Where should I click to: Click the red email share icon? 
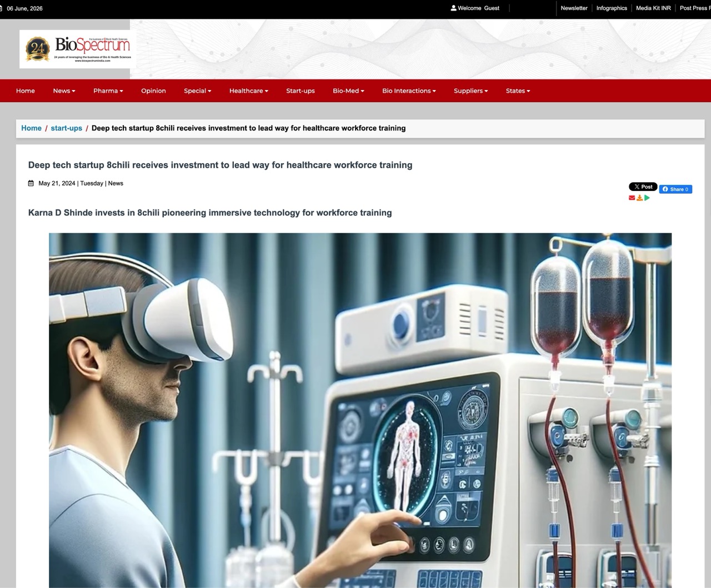(x=632, y=198)
